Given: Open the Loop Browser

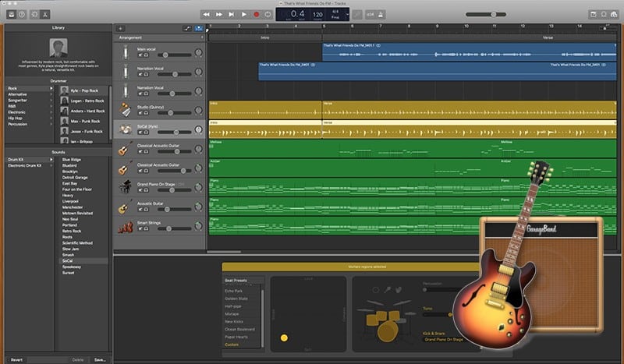Looking at the screenshot, I should [x=604, y=14].
